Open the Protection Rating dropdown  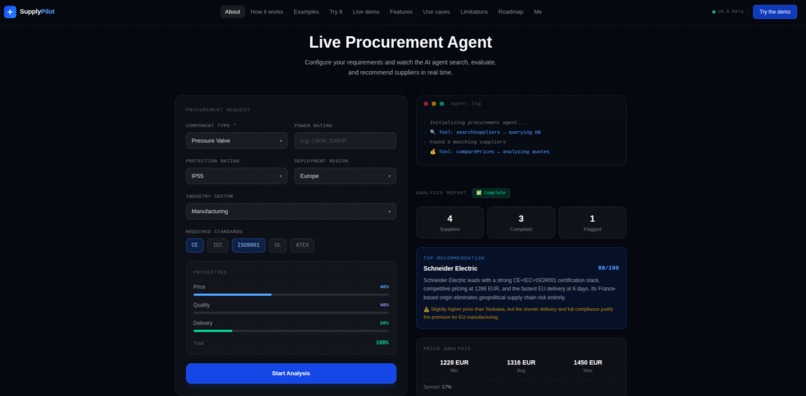(x=236, y=176)
